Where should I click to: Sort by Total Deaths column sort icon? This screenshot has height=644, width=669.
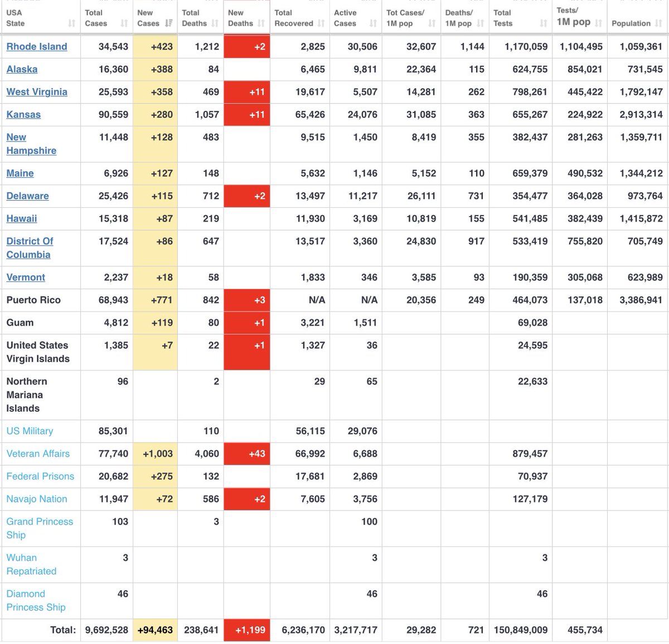[215, 23]
